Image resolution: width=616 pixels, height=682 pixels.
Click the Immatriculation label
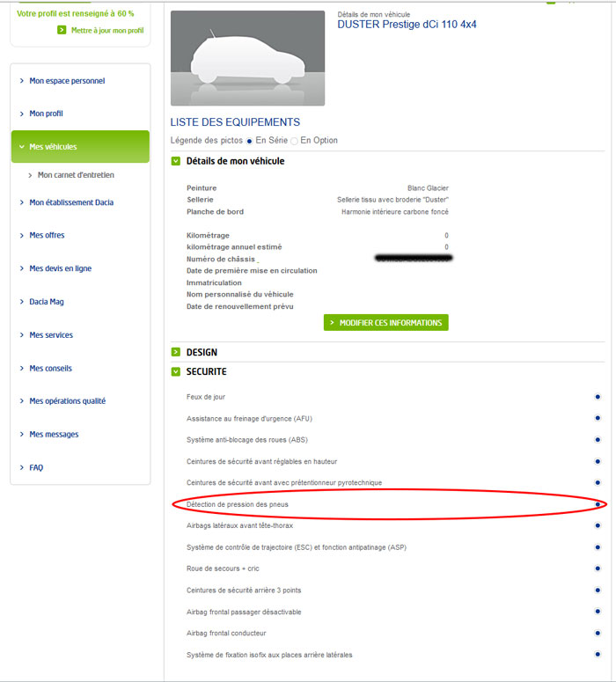(x=214, y=282)
